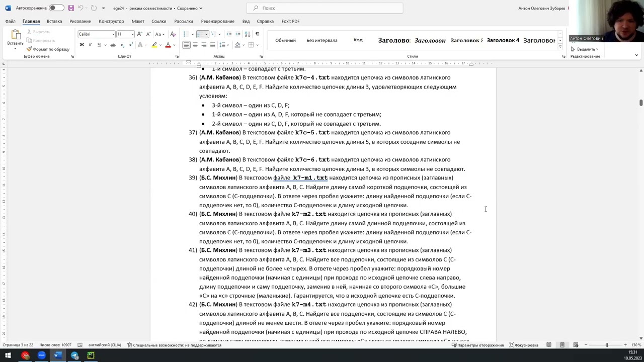The height and width of the screenshot is (362, 644).
Task: Expand the Styles gallery more arrow
Action: 560,47
